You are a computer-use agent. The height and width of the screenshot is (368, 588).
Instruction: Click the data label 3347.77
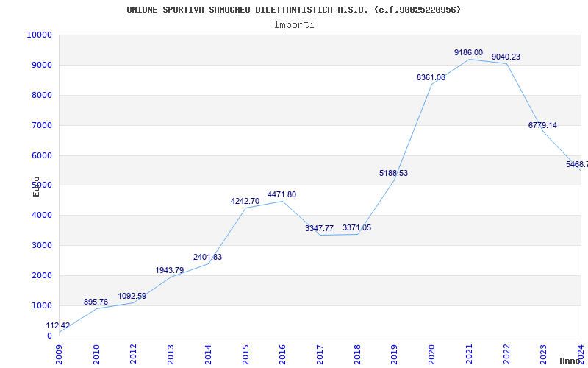point(319,228)
